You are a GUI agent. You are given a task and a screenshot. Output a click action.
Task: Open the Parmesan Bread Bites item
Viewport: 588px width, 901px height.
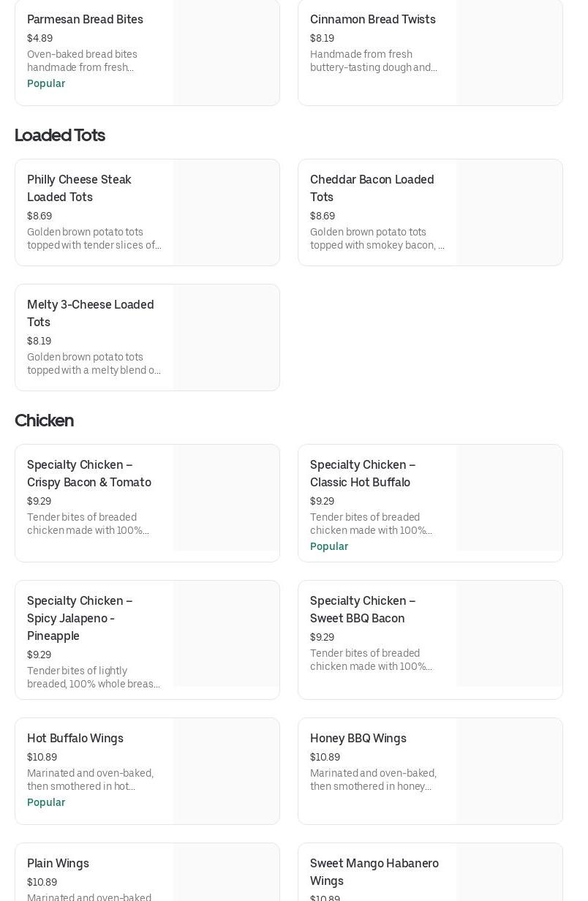point(85,20)
